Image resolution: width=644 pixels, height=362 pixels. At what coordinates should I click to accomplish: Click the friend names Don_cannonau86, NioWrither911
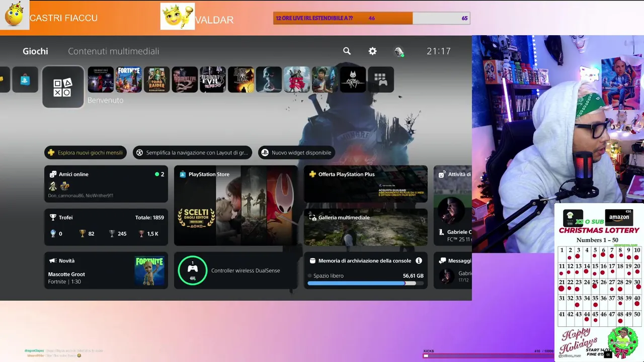point(80,196)
